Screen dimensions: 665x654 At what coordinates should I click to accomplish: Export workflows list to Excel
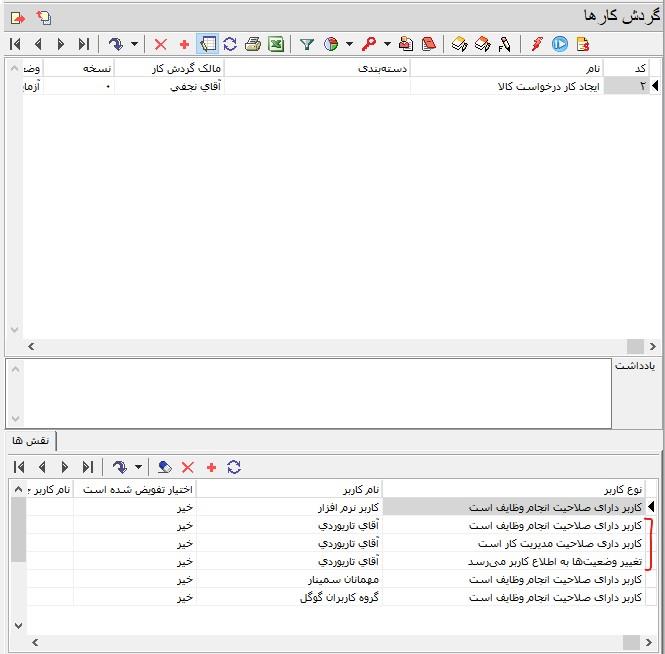pos(276,44)
